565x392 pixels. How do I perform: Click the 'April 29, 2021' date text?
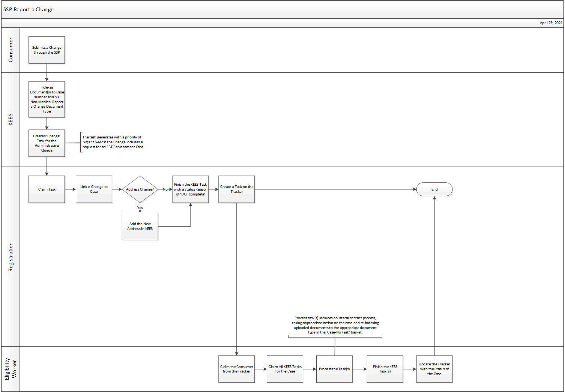click(551, 23)
